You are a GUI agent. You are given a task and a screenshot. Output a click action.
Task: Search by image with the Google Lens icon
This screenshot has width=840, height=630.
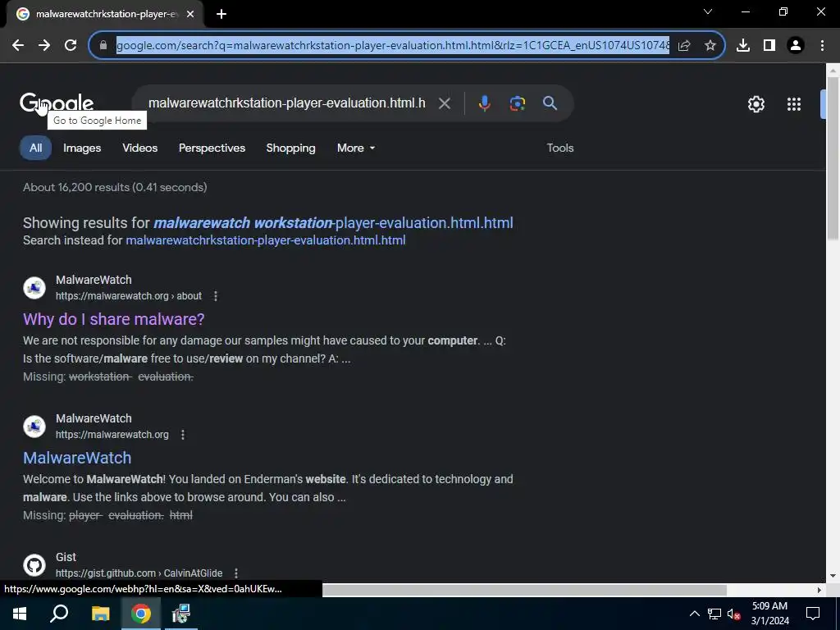(518, 103)
